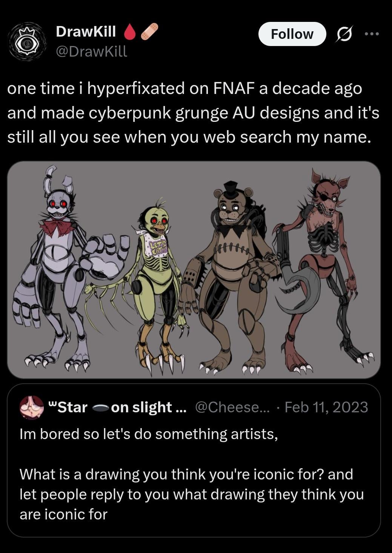
Task: Open the three-dot more options menu
Action: click(372, 34)
